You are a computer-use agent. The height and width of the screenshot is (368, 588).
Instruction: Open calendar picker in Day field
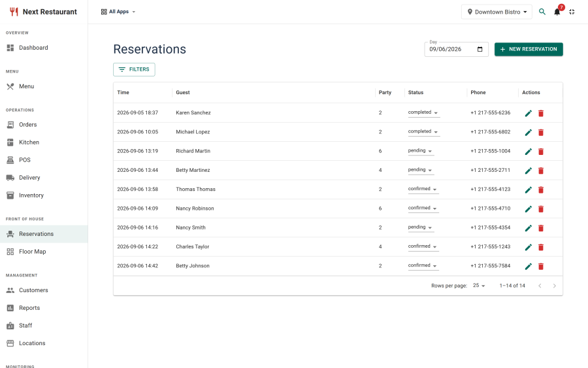pyautogui.click(x=480, y=49)
